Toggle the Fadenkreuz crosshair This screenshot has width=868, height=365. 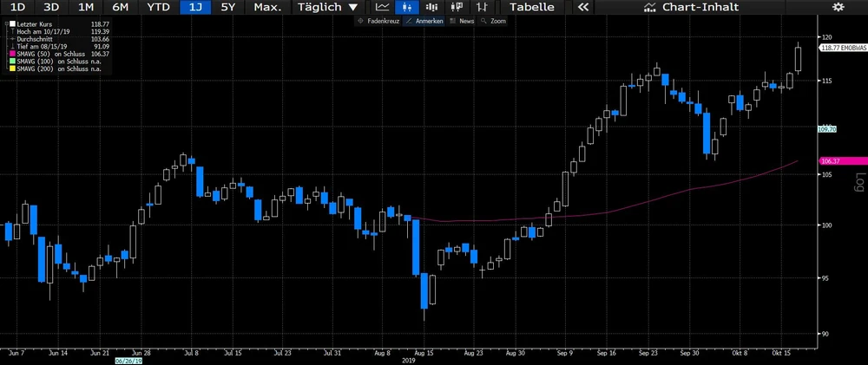pos(378,20)
